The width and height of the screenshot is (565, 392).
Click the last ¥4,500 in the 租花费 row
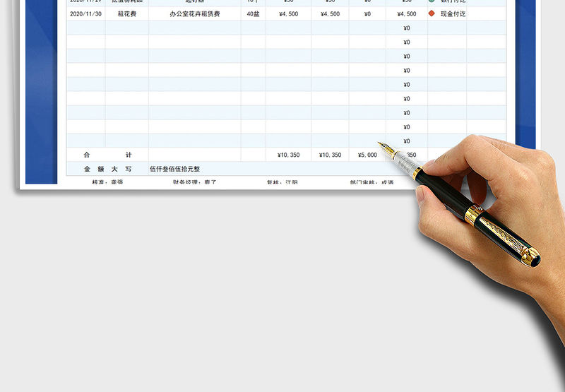[x=406, y=13]
